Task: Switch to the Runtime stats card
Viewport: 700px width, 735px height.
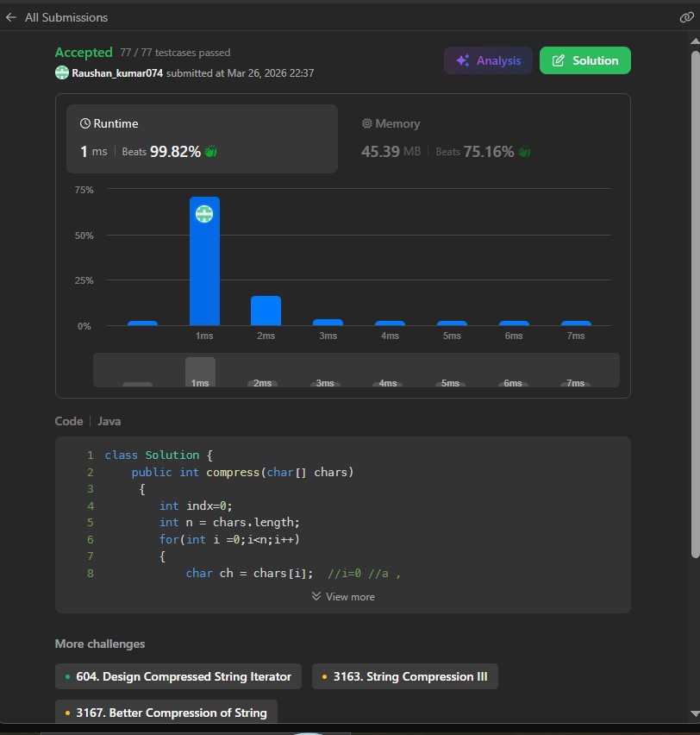Action: click(202, 138)
